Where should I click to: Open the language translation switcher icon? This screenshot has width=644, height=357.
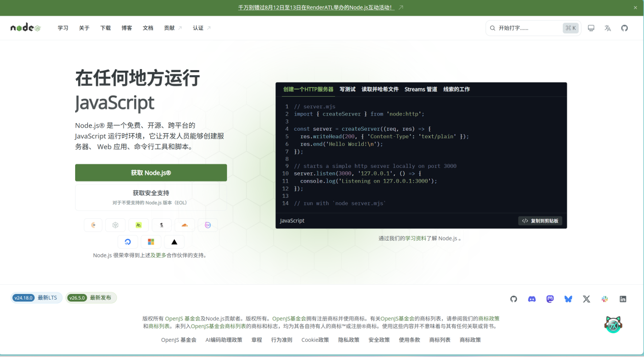(607, 28)
